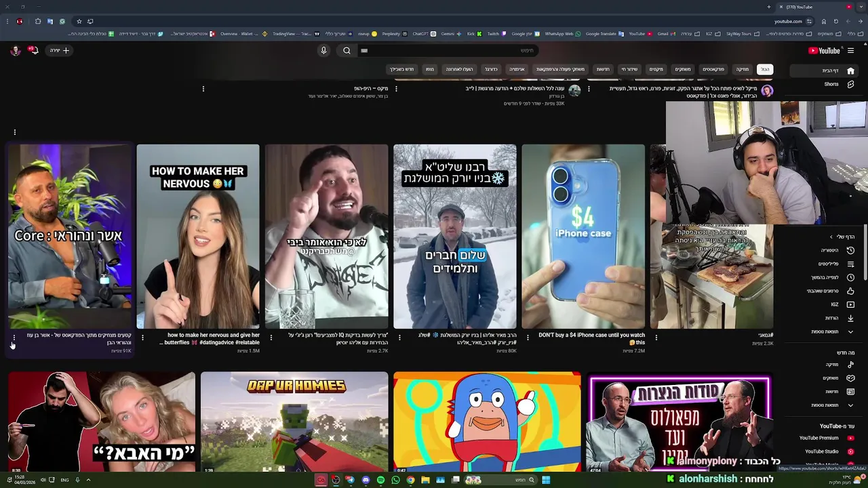
Task: Open options menu for the iPhone case Short
Action: pos(528,337)
